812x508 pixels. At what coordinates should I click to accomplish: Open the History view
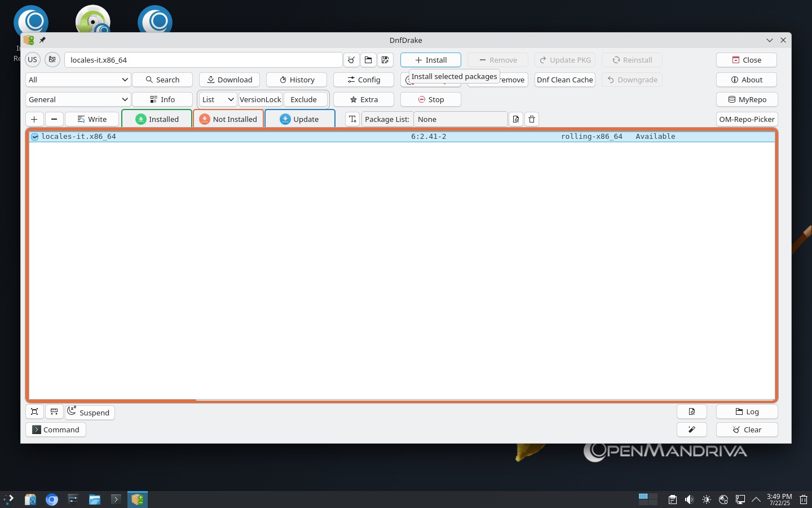pyautogui.click(x=297, y=80)
